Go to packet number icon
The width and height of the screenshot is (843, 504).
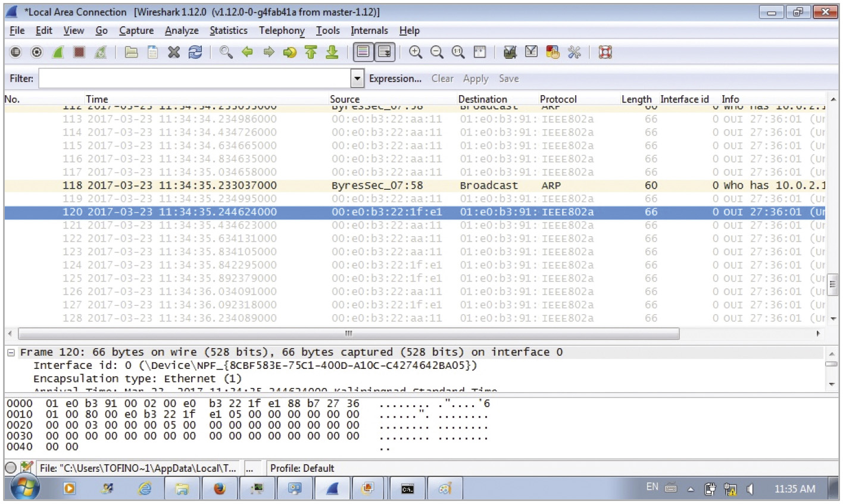coord(290,52)
